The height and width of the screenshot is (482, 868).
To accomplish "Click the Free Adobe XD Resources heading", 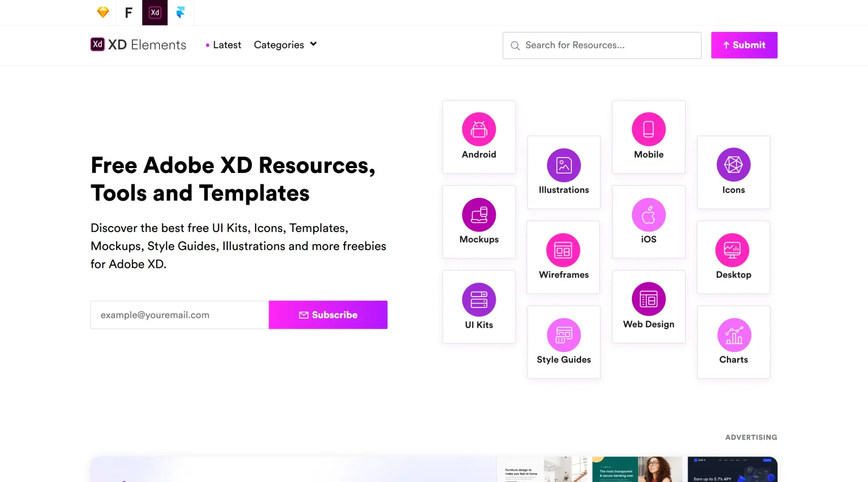I will coord(233,179).
